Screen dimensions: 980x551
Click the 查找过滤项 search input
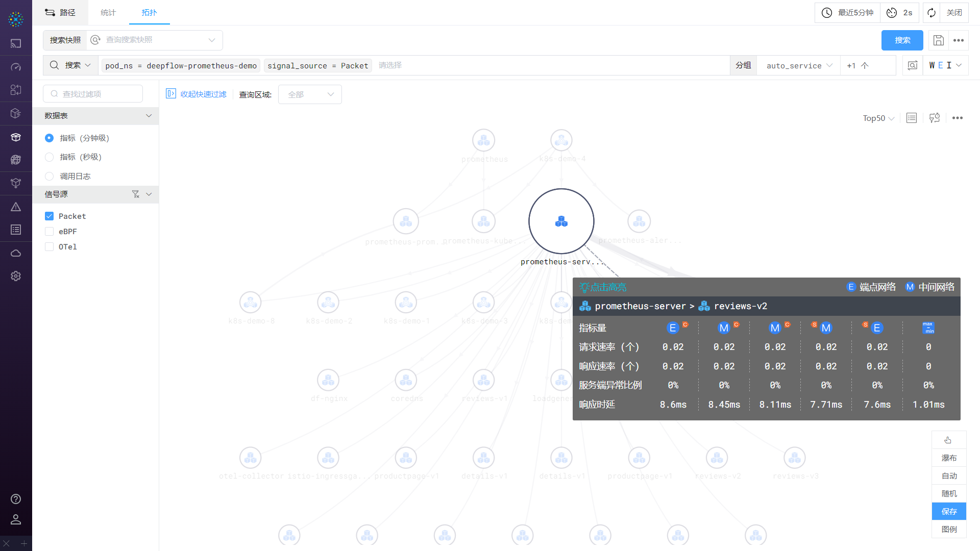[93, 94]
